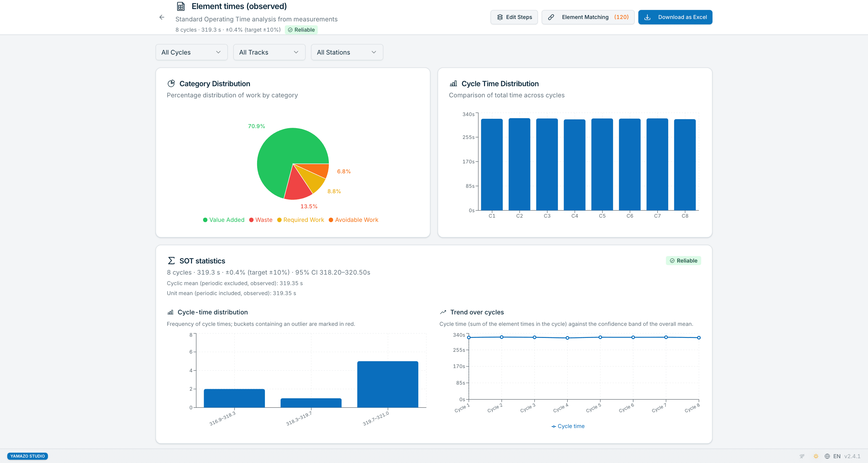Click the v2.4.1 version label

[852, 456]
